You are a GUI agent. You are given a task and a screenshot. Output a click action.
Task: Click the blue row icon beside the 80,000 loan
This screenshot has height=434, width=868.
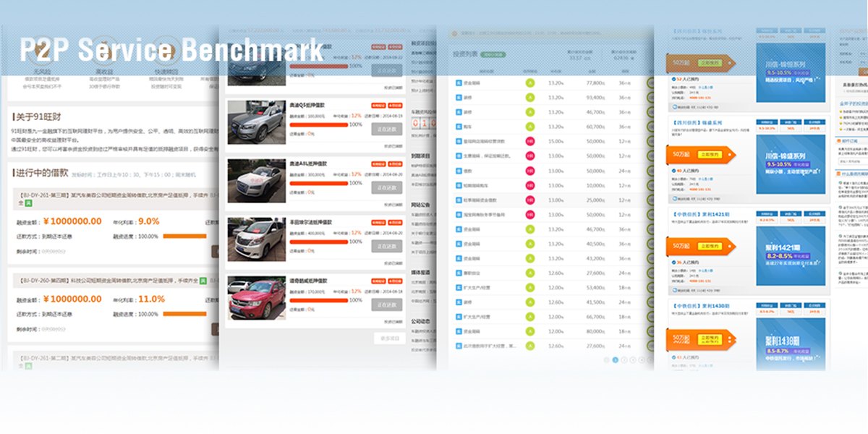pyautogui.click(x=459, y=331)
